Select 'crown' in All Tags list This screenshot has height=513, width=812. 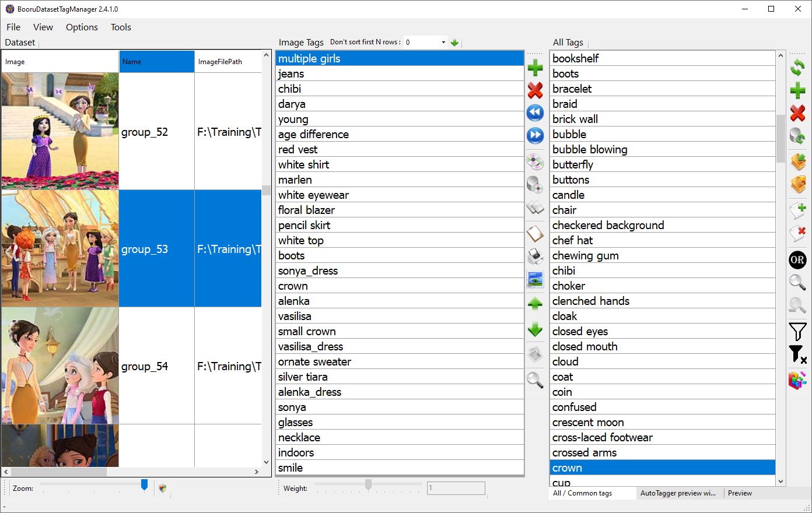pos(663,468)
